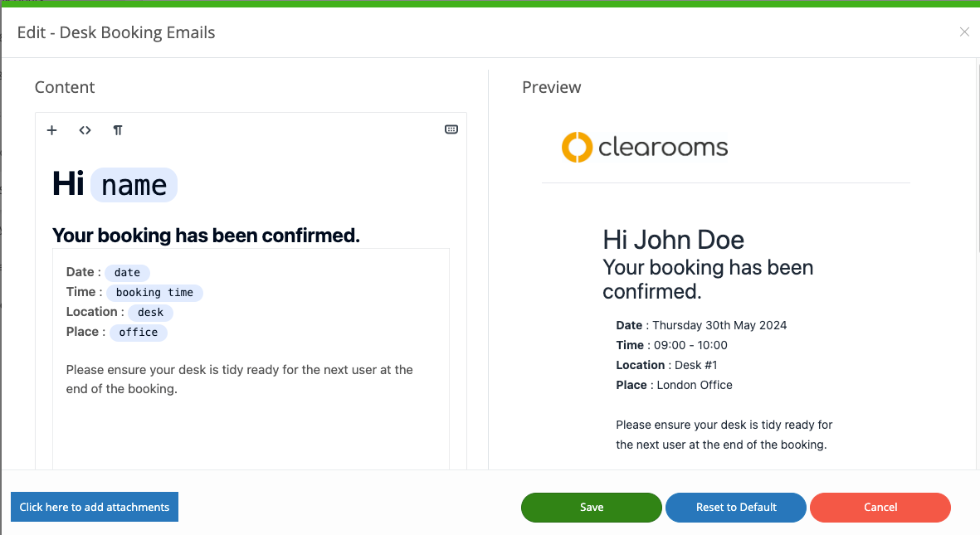Select the name variable tag
980x535 pixels.
[x=134, y=185]
